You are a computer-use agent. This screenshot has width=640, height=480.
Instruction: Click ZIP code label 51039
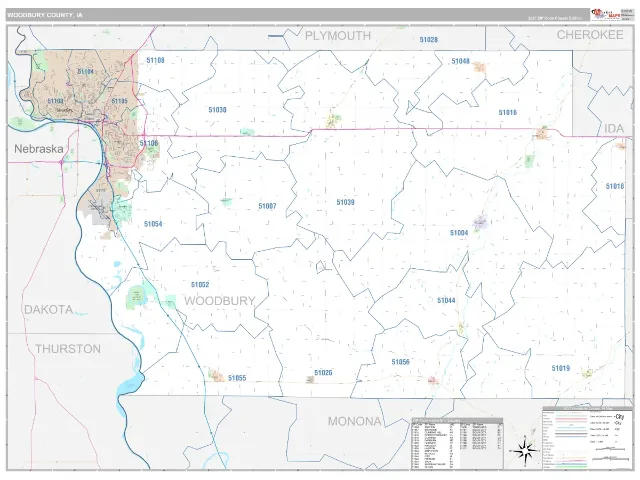(x=345, y=202)
